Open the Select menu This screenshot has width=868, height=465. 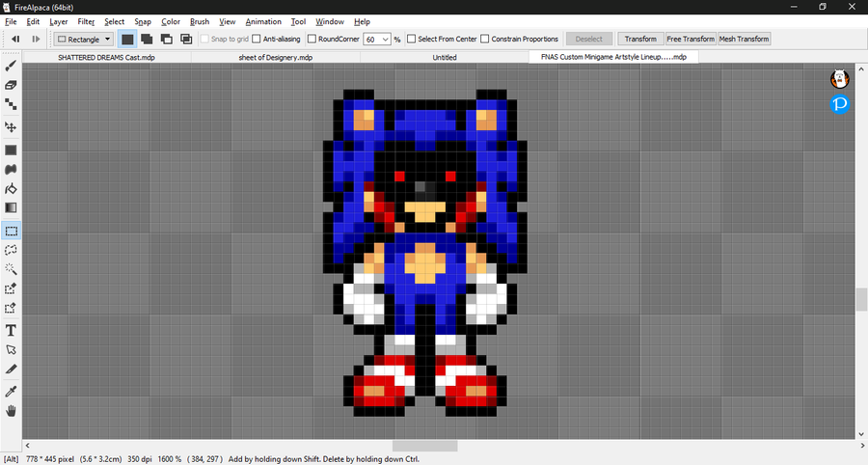[x=114, y=21]
